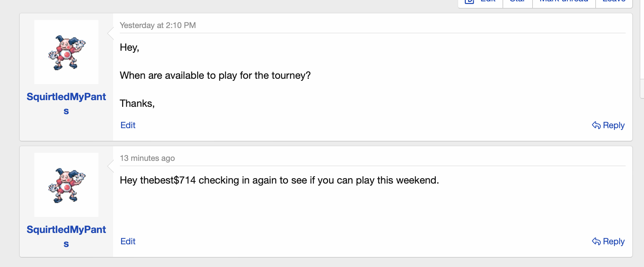Leave this conversation
644x267 pixels.
(614, 1)
